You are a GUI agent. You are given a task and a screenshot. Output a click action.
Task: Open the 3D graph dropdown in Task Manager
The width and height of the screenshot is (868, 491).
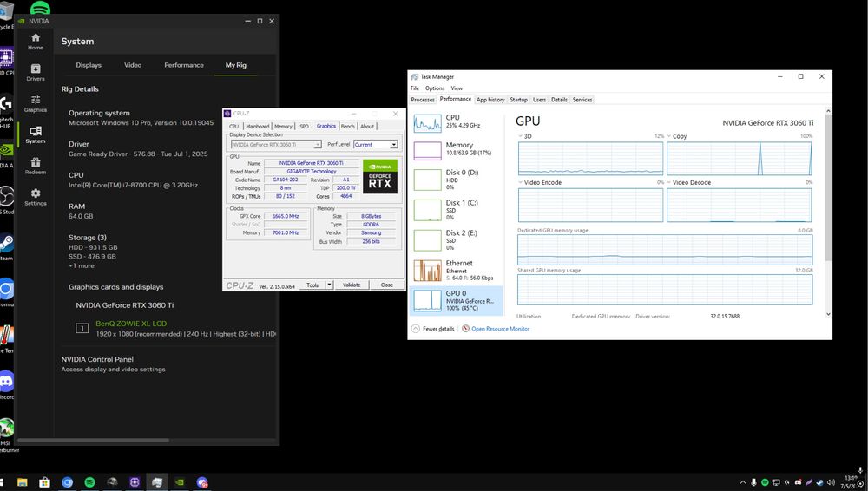[520, 136]
